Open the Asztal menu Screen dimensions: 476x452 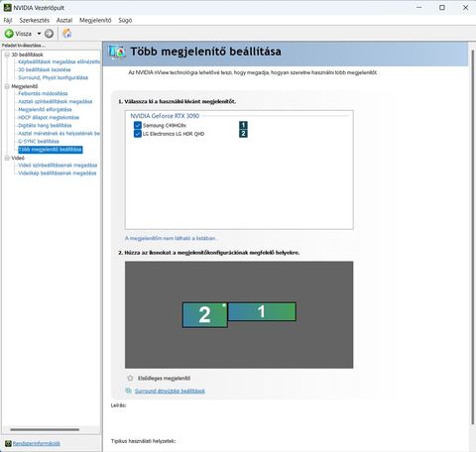pos(64,20)
